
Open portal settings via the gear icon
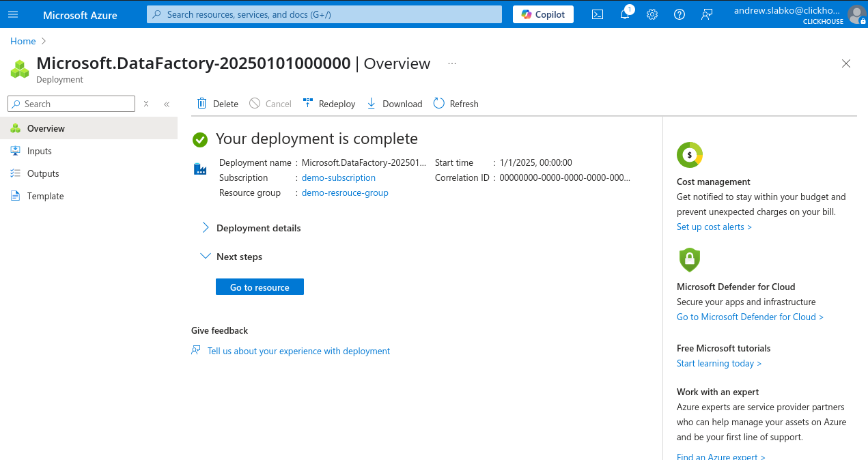pos(652,14)
